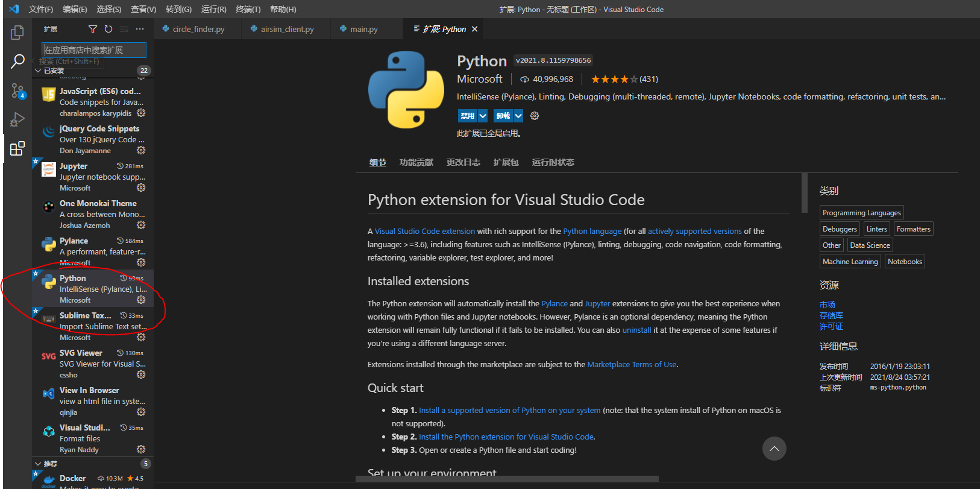Open the Run menu
Image resolution: width=980 pixels, height=489 pixels.
click(214, 9)
